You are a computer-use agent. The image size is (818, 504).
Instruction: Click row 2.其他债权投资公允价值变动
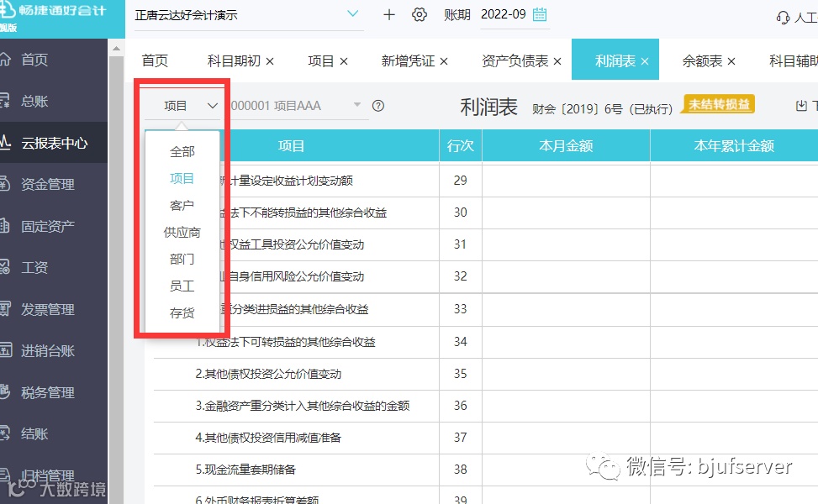pos(268,374)
